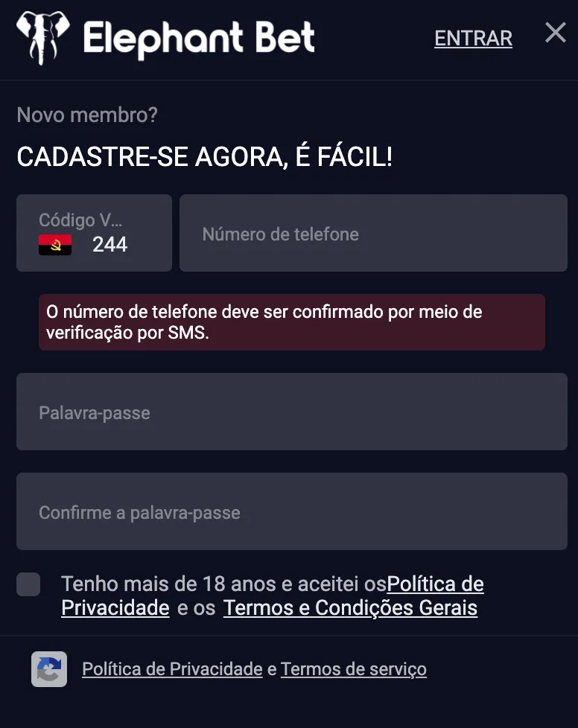Click the Código V... label selector
The image size is (578, 728).
[x=80, y=220]
